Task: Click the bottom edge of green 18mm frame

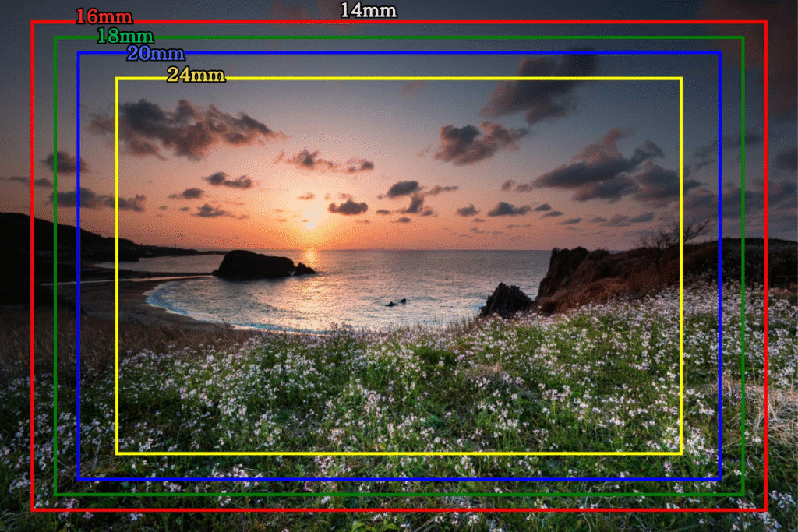Action: click(399, 494)
